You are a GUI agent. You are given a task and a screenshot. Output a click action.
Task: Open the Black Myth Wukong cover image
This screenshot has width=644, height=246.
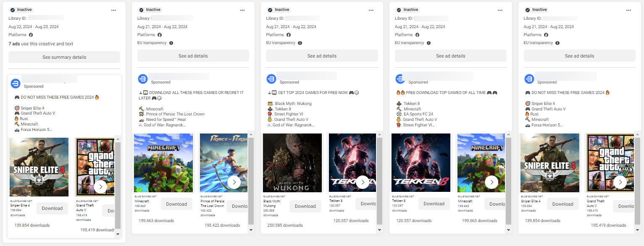[292, 163]
